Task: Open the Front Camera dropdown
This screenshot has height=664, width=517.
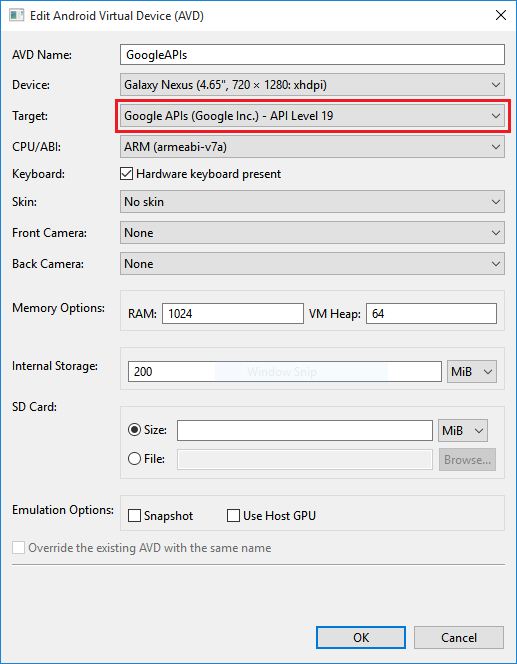Action: click(x=312, y=232)
